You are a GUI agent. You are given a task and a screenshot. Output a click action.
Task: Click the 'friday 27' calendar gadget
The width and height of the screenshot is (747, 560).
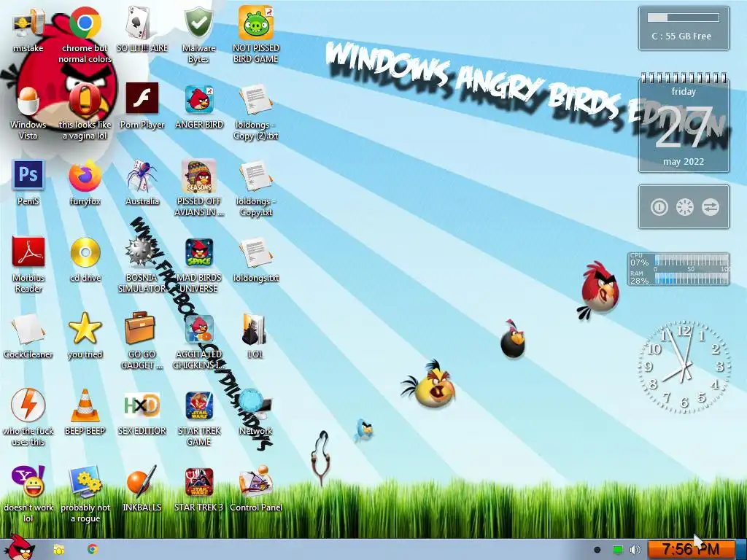[684, 122]
